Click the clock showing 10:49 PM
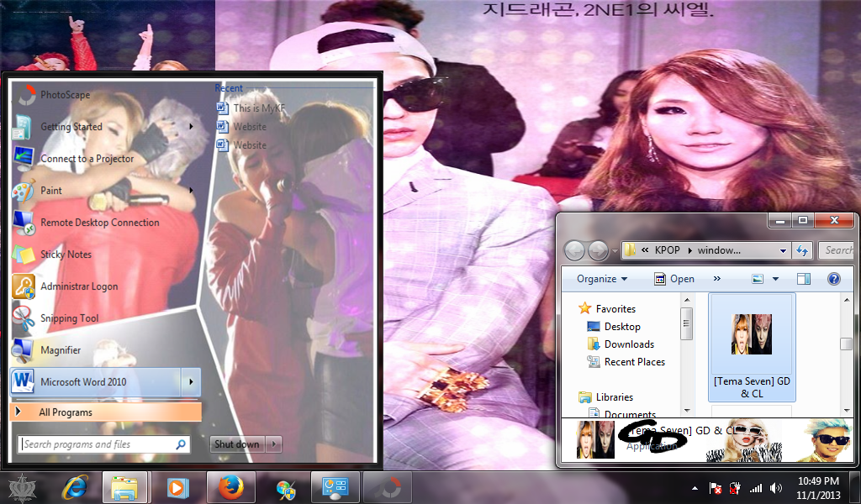Image resolution: width=861 pixels, height=504 pixels. [818, 487]
